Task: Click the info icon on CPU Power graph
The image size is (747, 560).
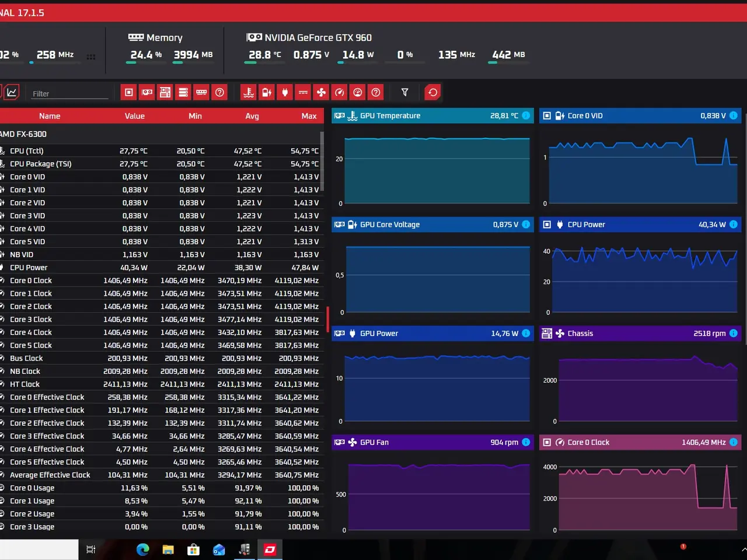Action: tap(734, 225)
